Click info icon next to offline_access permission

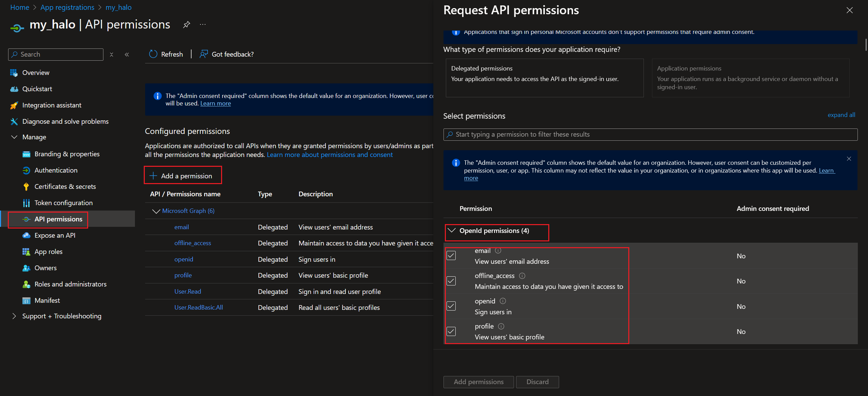[x=522, y=276]
